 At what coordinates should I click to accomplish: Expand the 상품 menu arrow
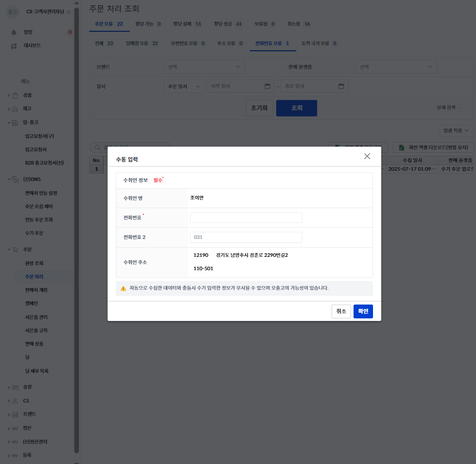[x=9, y=95]
